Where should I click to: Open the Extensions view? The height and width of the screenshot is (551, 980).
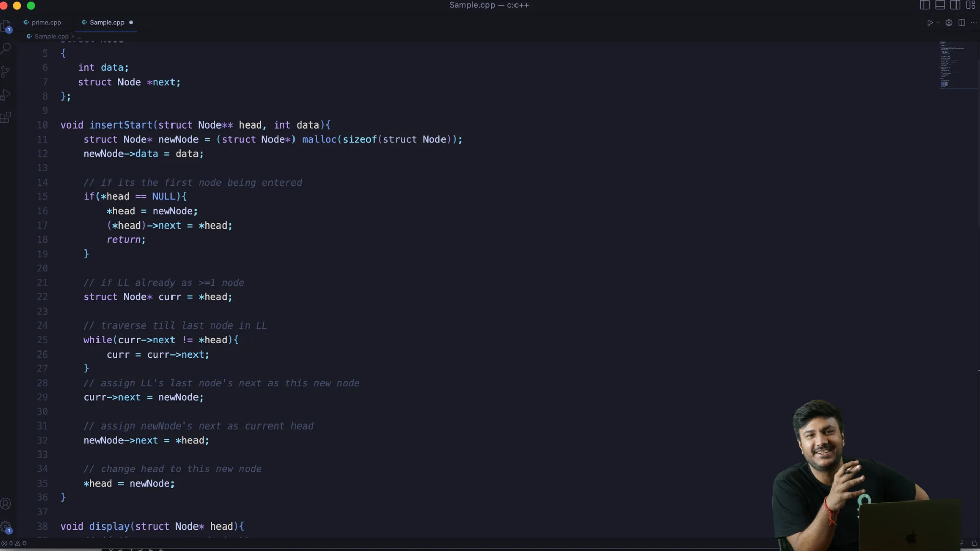click(x=6, y=118)
